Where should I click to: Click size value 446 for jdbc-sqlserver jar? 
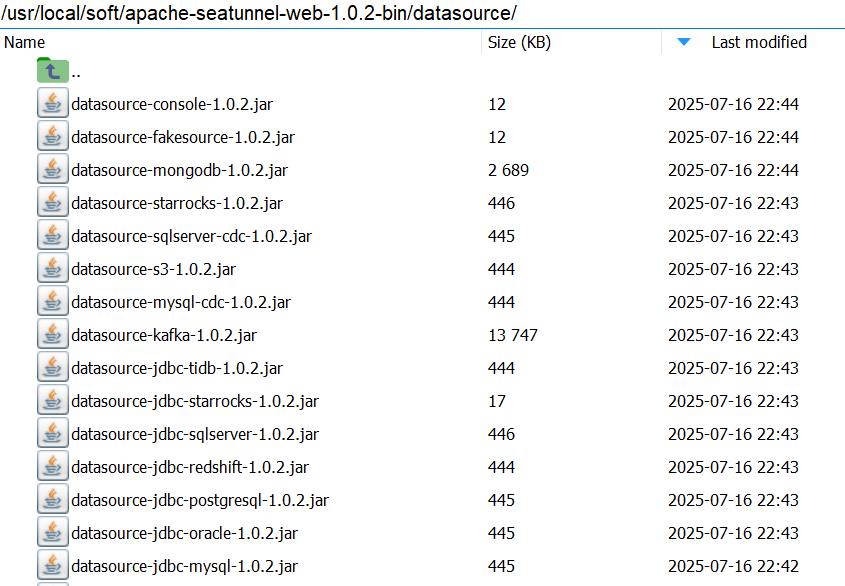501,434
